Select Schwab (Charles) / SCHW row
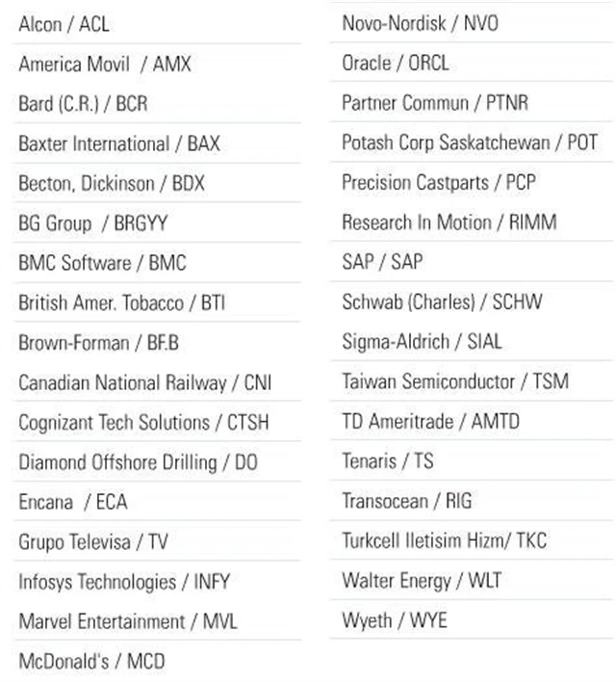Viewport: 616px width, 682px height. point(442,302)
